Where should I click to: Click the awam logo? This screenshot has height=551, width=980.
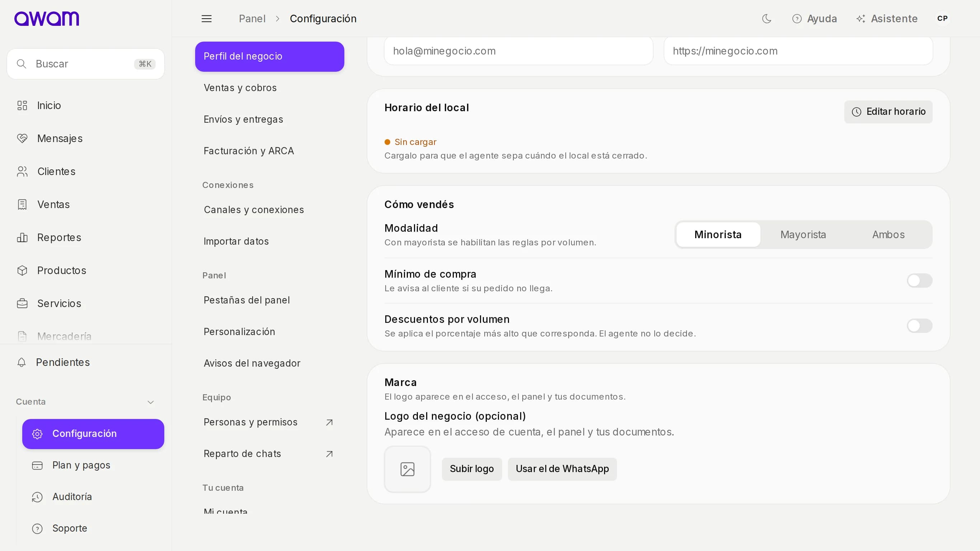46,18
